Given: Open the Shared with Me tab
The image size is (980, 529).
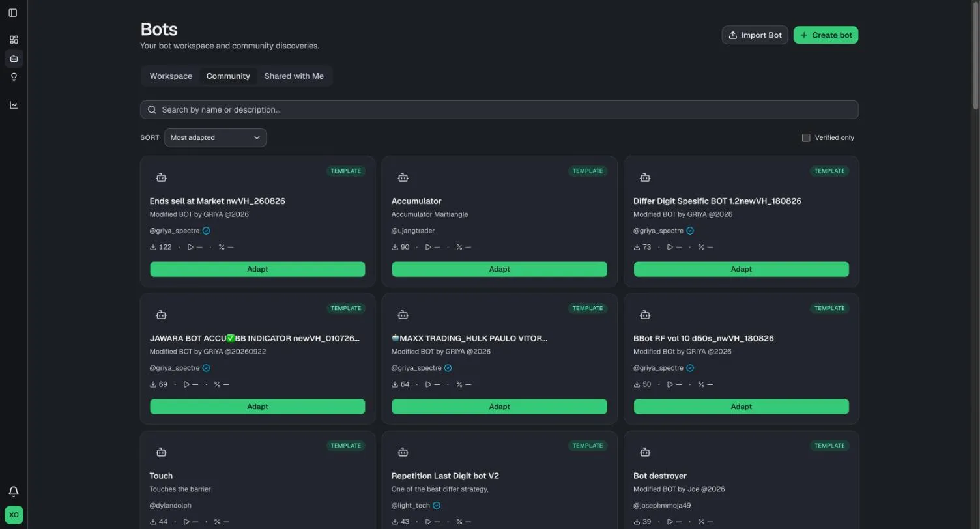Looking at the screenshot, I should 294,76.
